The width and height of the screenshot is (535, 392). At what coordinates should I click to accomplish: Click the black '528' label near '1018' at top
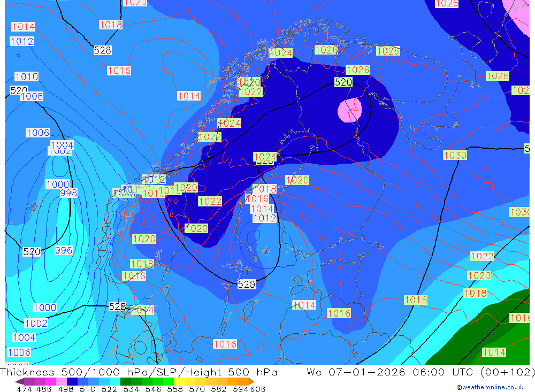pyautogui.click(x=102, y=50)
